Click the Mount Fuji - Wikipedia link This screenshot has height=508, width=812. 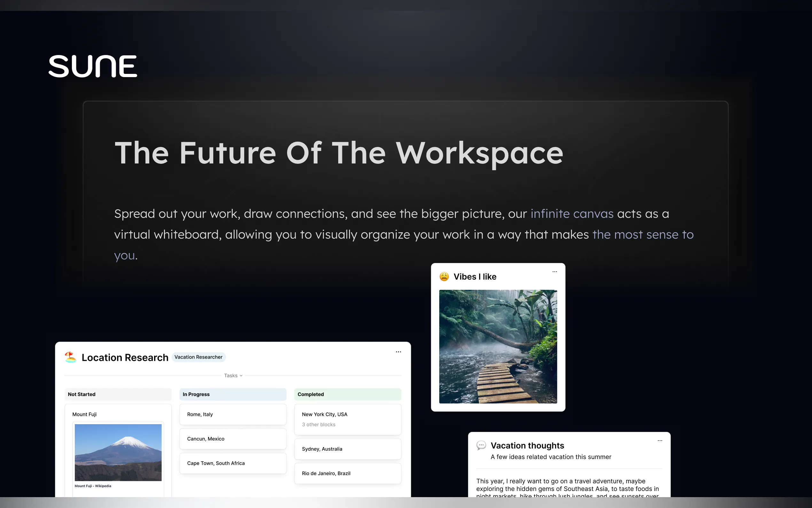[x=93, y=486]
